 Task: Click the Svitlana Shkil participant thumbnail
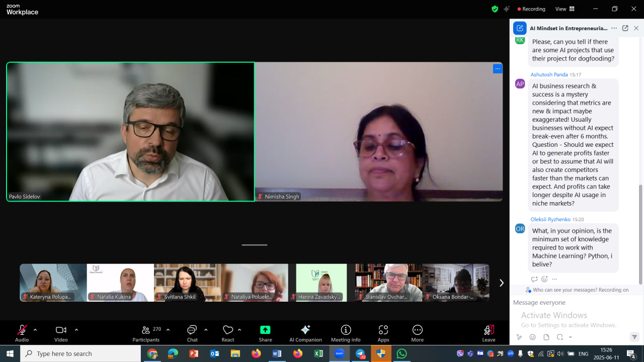(x=188, y=283)
